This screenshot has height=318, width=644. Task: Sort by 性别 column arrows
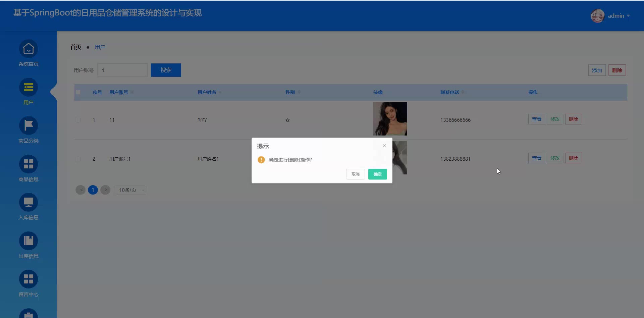pos(299,92)
